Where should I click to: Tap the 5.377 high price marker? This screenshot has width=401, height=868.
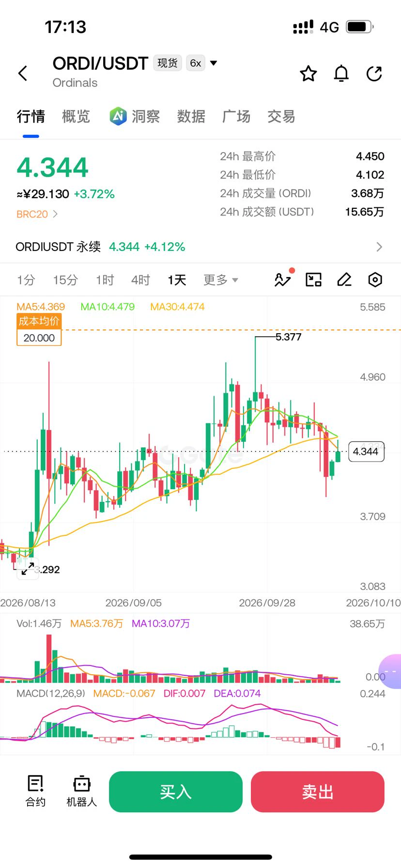[289, 337]
